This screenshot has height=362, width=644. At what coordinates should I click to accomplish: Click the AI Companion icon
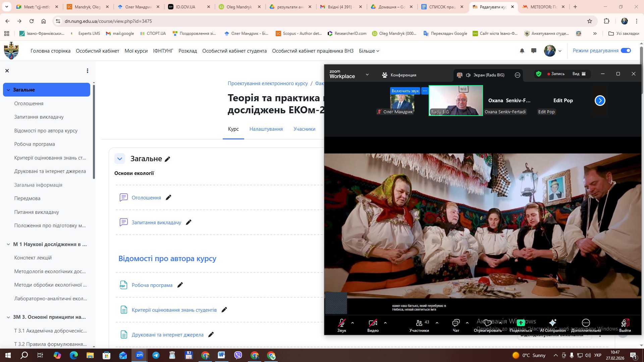[552, 323]
